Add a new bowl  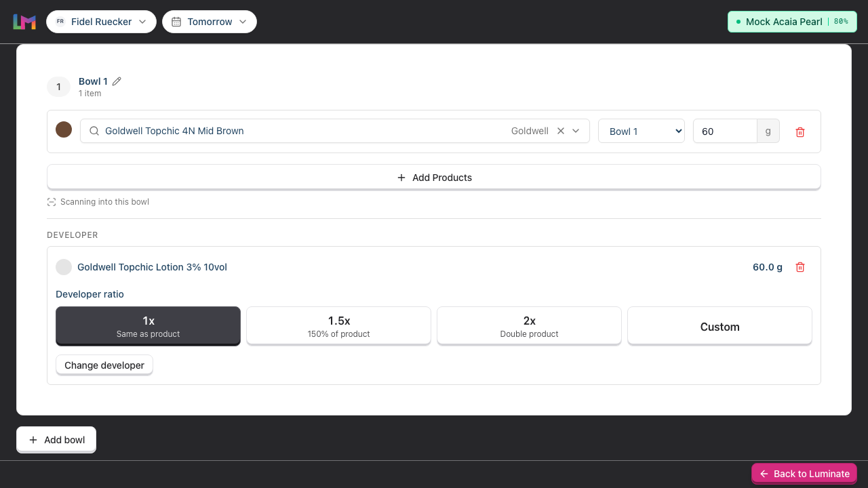[x=56, y=440]
